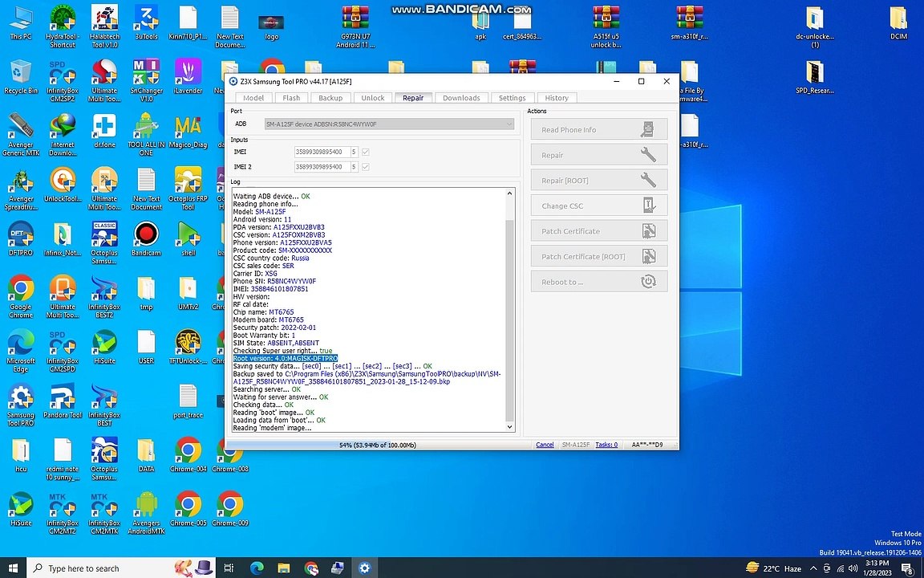Open Avengers AndroidMTK desktop icon
The image size is (924, 578).
click(145, 513)
